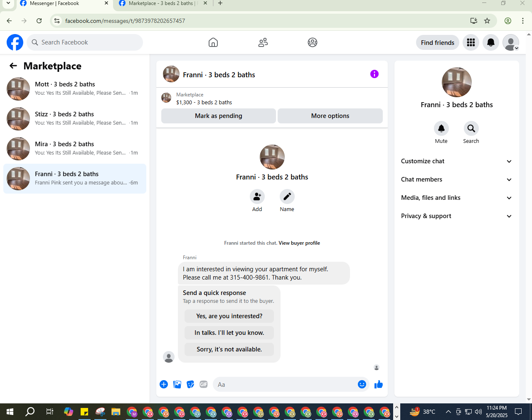Open the account profile menu
Screen dimensions: 532x420
coord(511,42)
